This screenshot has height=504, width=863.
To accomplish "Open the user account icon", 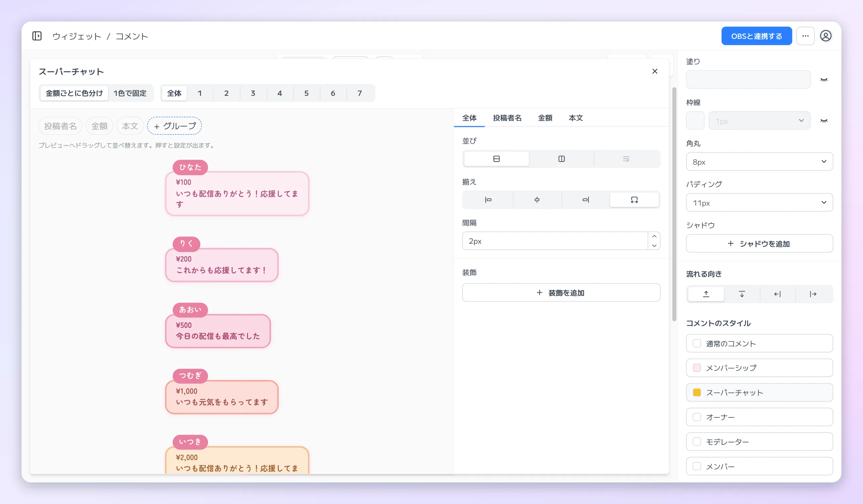I will click(x=826, y=36).
